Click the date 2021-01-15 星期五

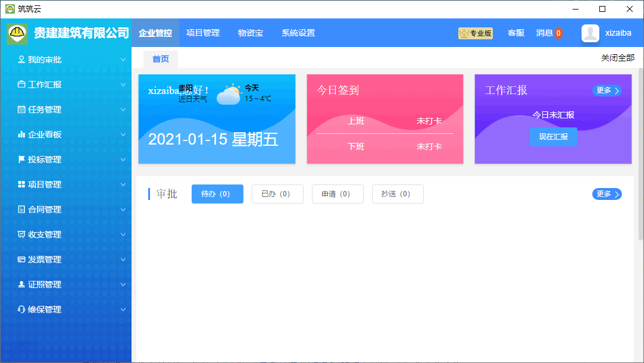(213, 140)
